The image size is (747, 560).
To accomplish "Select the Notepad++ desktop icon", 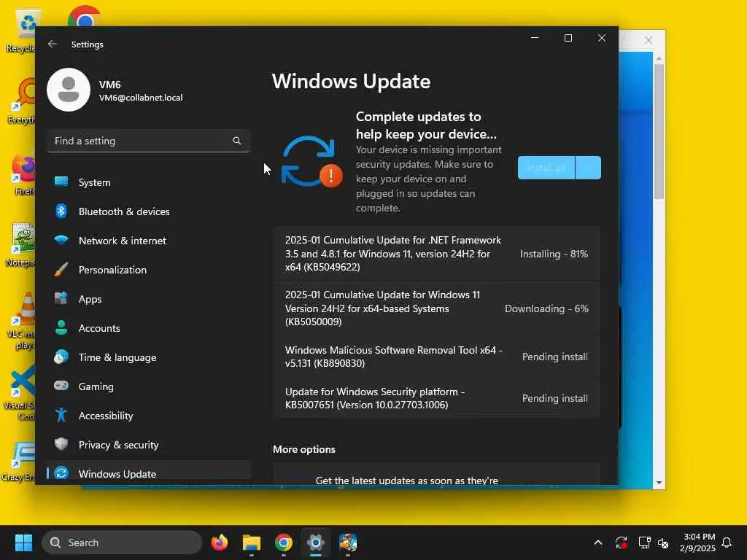I will (x=21, y=244).
